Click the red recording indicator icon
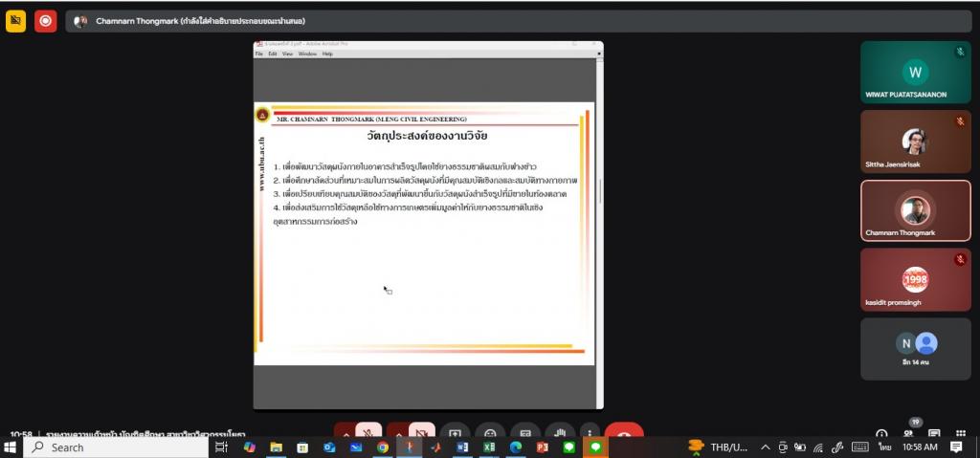 tap(45, 21)
